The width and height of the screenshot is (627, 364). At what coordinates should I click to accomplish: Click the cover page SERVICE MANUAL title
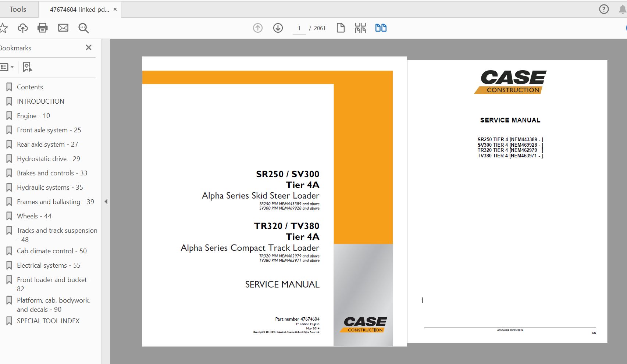pos(282,284)
